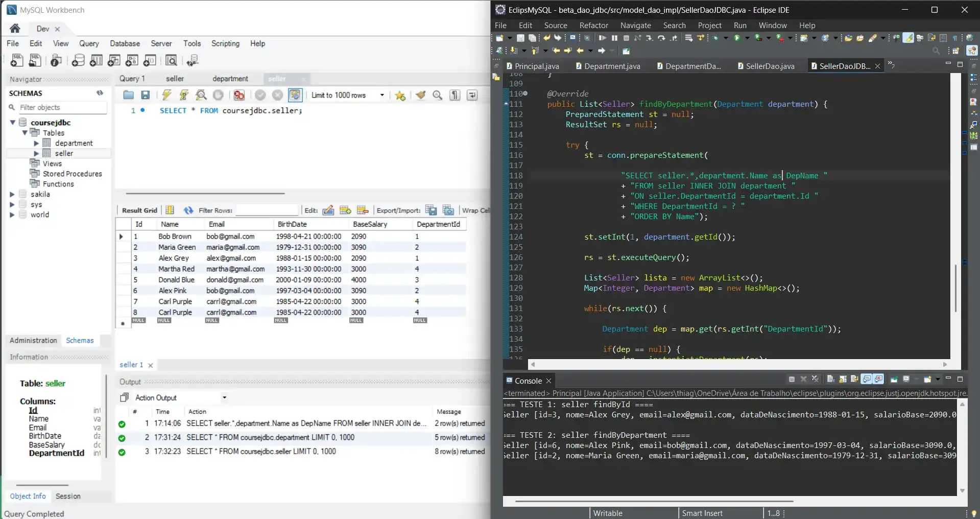Click the Eclipse Run green play icon
This screenshot has width=980, height=519.
tap(737, 38)
